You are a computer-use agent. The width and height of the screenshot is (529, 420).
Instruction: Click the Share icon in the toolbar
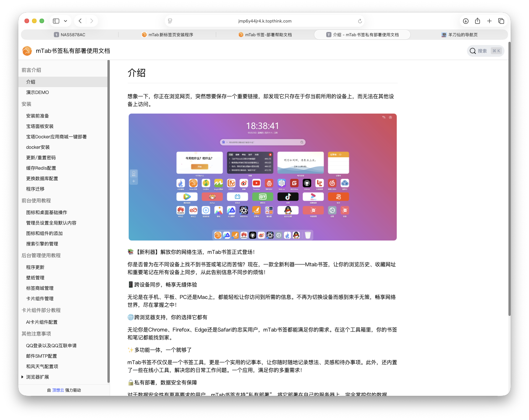pos(477,21)
